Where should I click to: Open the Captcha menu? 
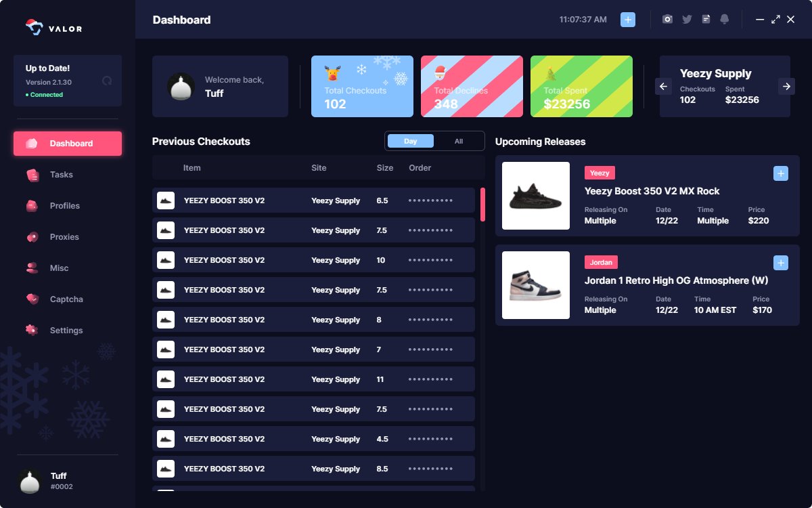(68, 299)
